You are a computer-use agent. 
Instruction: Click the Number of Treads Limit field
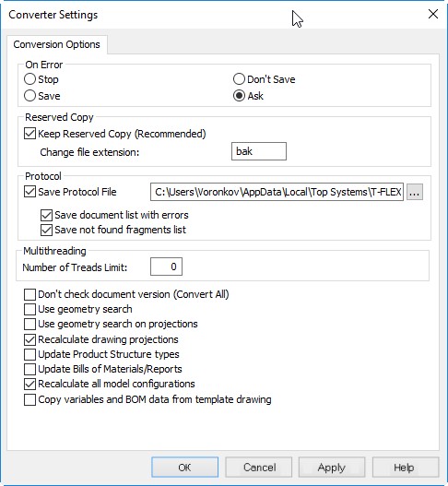(x=166, y=267)
